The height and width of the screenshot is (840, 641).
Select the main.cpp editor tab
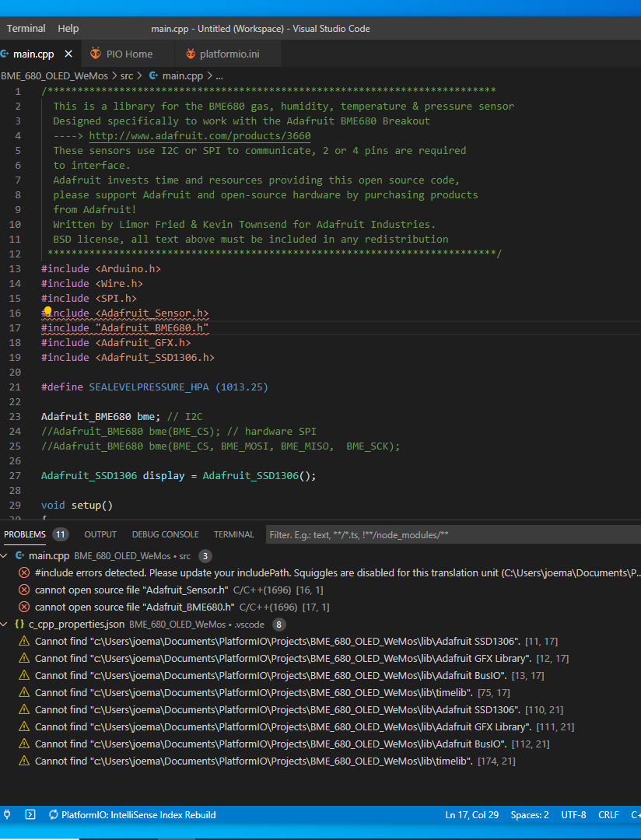click(33, 54)
